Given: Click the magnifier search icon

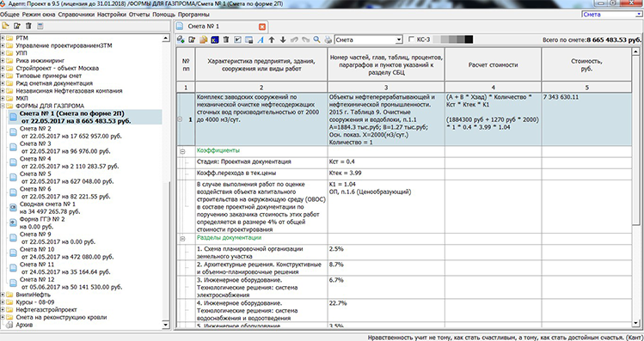Looking at the screenshot, I should click(x=316, y=40).
